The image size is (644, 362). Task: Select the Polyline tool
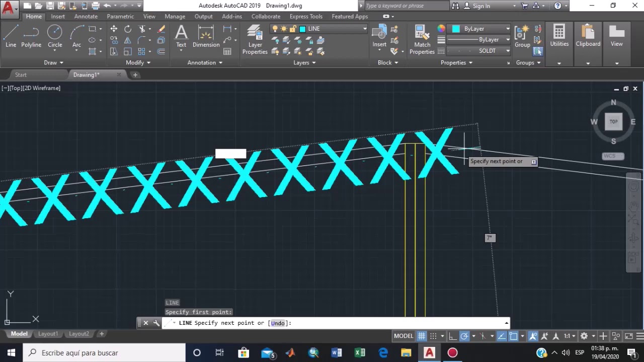click(x=31, y=36)
